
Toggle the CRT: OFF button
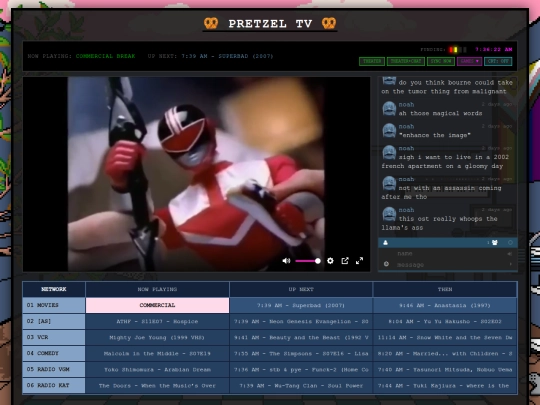tap(498, 61)
